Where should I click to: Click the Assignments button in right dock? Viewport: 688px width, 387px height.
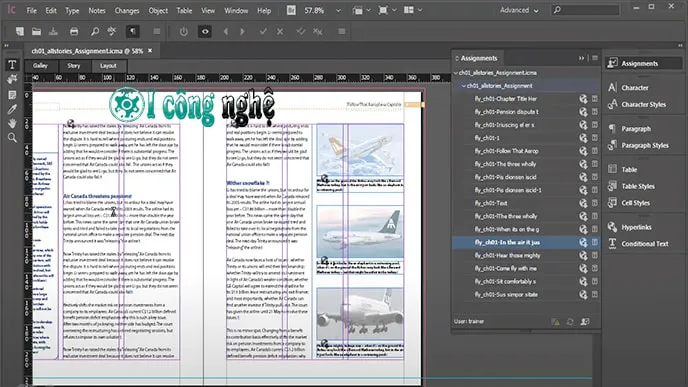643,63
